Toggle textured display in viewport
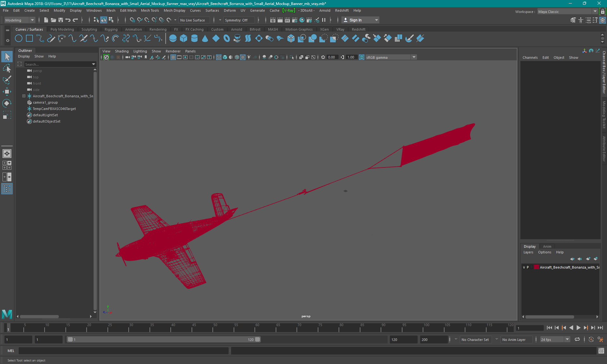The width and height of the screenshot is (607, 364). tap(243, 57)
